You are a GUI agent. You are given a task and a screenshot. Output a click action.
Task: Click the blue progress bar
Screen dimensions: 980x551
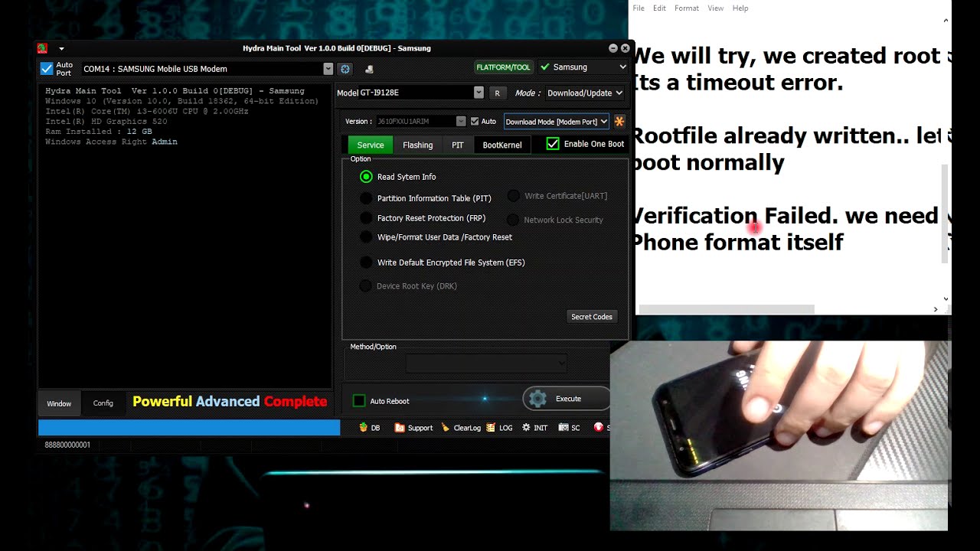coord(189,428)
